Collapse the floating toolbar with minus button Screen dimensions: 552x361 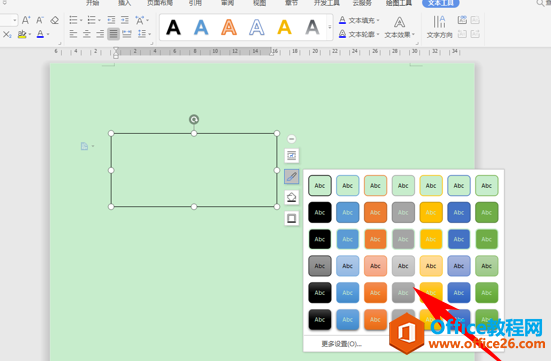[291, 139]
